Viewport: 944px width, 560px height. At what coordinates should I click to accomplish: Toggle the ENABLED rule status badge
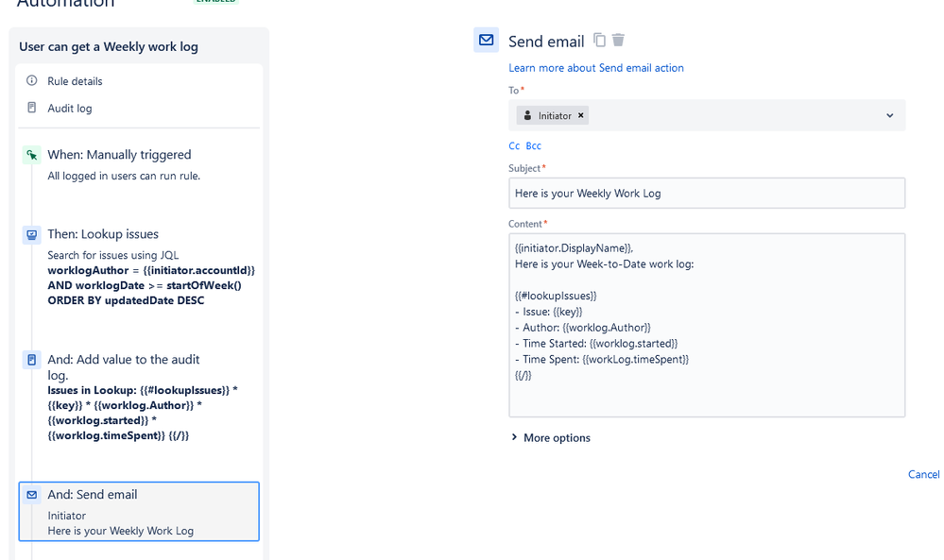(x=215, y=1)
